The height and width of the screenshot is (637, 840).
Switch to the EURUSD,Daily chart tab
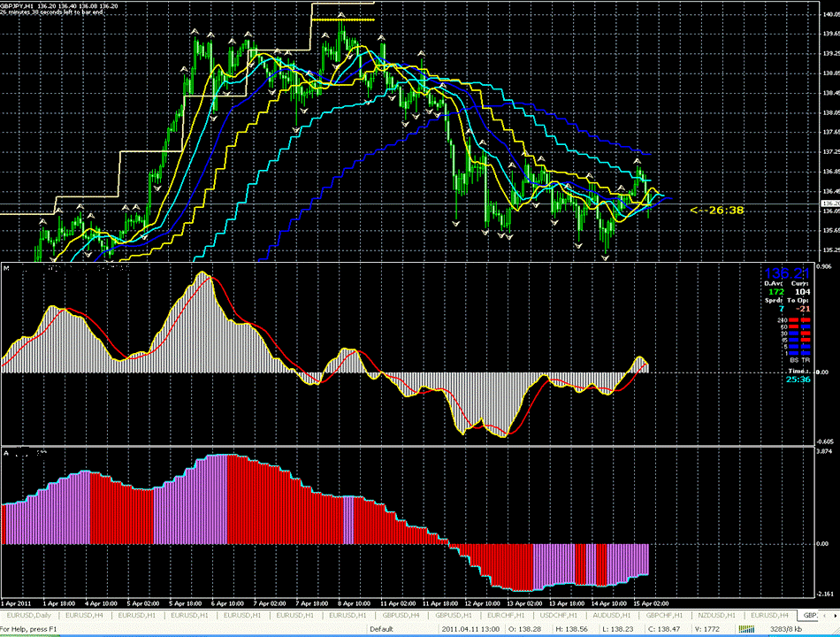point(29,615)
